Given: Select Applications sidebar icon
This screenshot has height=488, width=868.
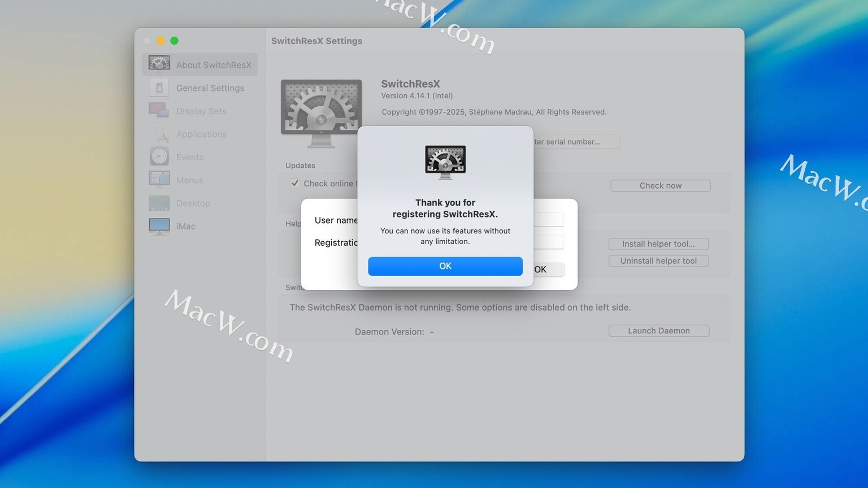Looking at the screenshot, I should [159, 134].
